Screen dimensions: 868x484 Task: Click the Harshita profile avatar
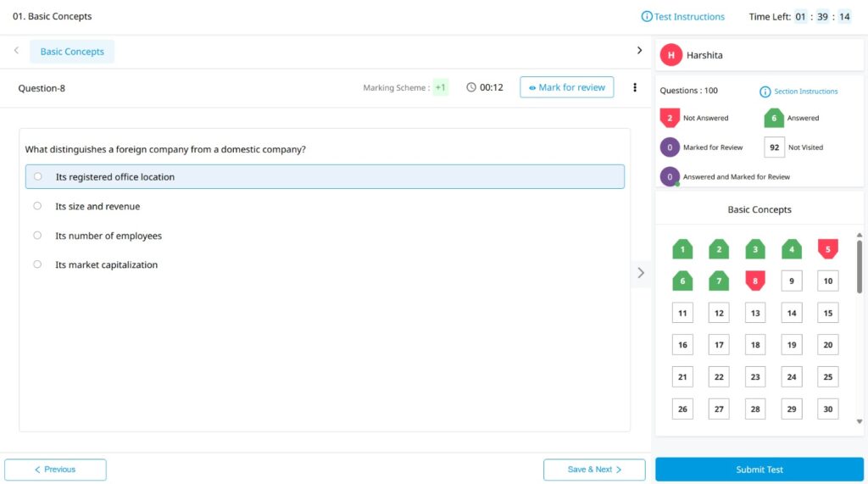coord(670,55)
